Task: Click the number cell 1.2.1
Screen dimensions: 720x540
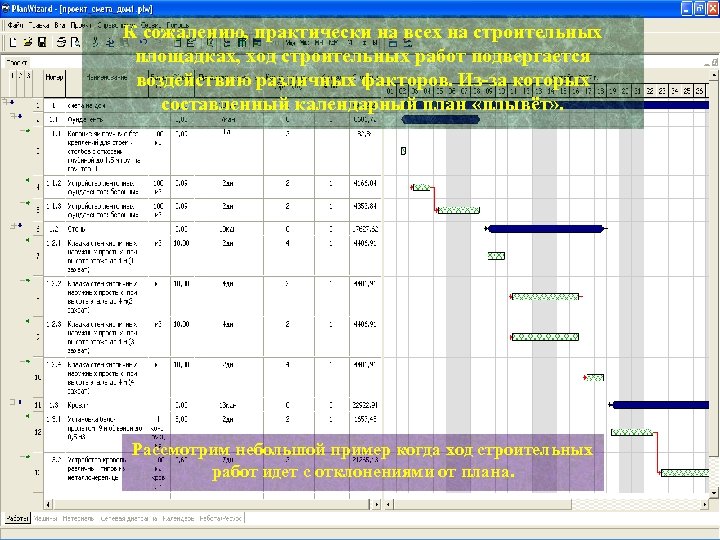Action: (54, 256)
